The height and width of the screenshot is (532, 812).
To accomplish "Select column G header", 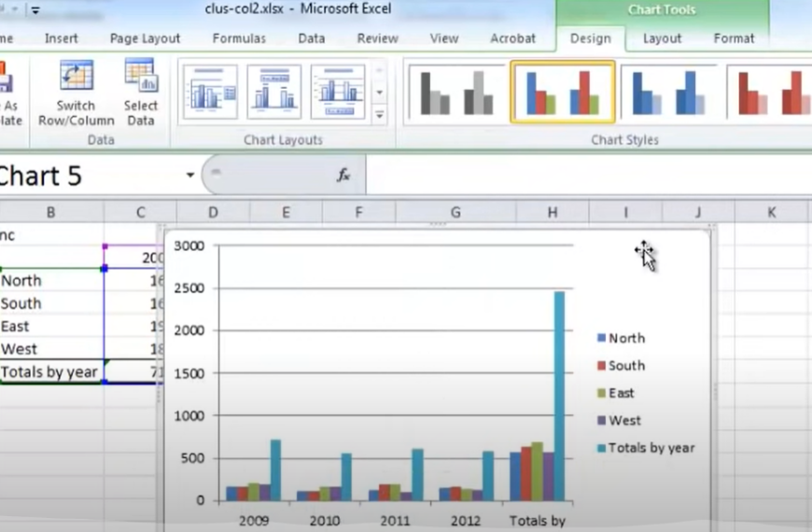I will click(x=455, y=212).
